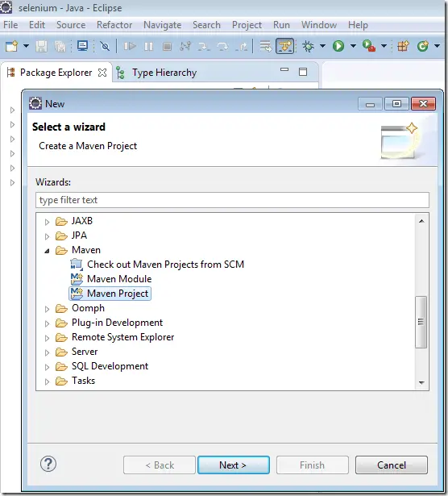This screenshot has width=448, height=496.
Task: Open the Edit menu
Action: click(x=37, y=25)
